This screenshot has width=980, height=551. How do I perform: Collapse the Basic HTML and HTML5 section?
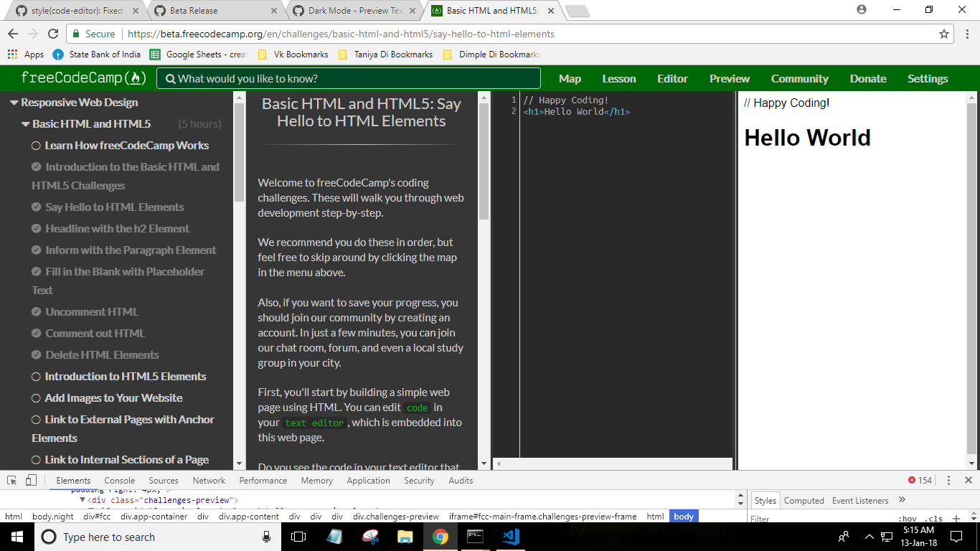coord(24,123)
